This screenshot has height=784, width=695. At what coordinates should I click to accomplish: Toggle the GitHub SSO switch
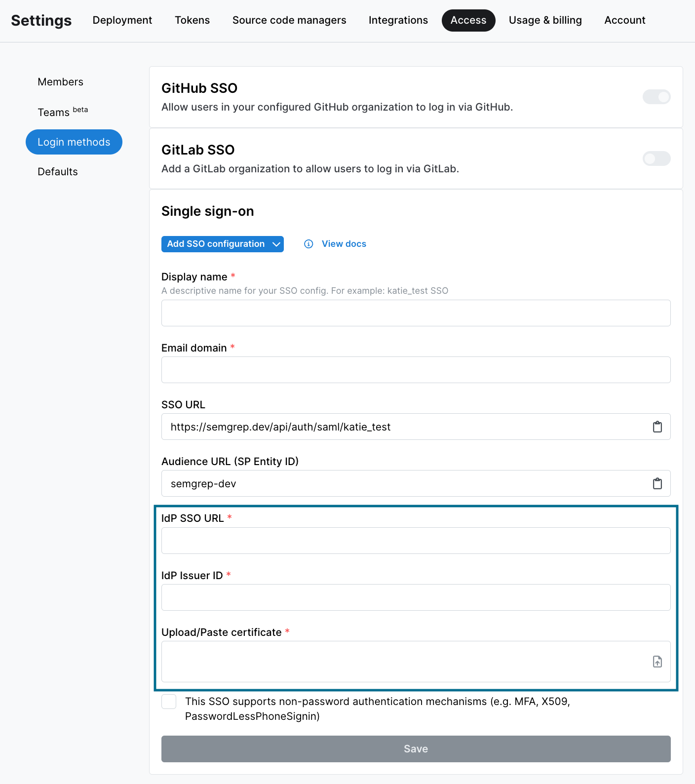(x=656, y=97)
